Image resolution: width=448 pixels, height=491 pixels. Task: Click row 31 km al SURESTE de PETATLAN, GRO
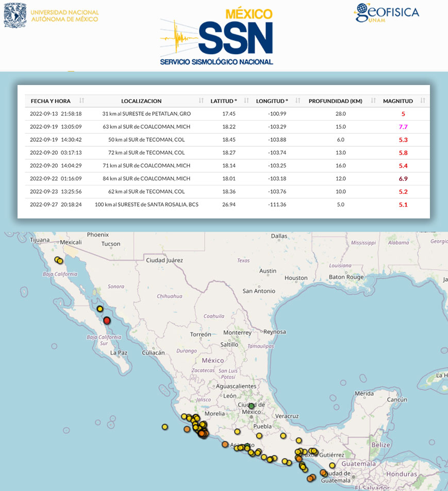tap(227, 114)
